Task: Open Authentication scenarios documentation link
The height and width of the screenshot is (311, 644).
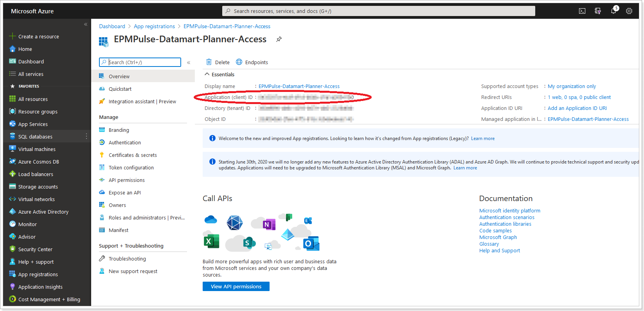Action: (507, 217)
